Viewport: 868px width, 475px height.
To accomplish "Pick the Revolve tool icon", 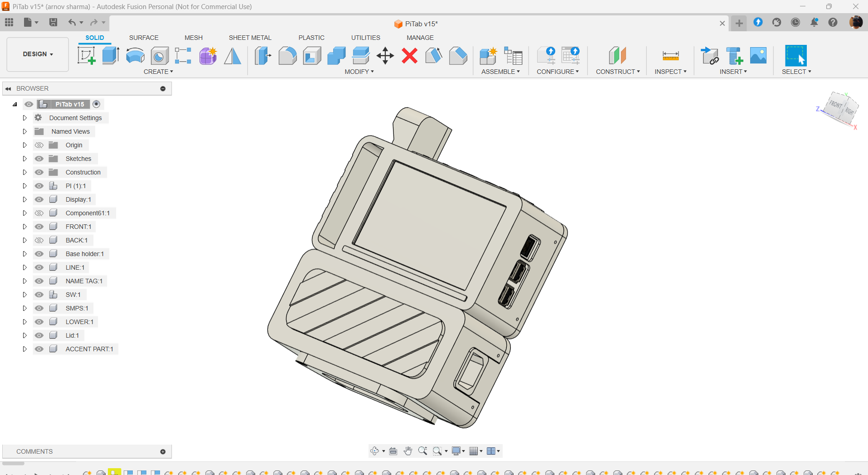I will [135, 56].
